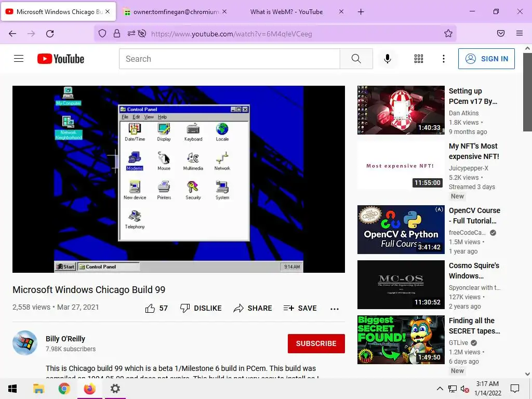Screen dimensions: 532x399
Task: Switch to What is WebM? - YouTube tab
Action: [x=286, y=11]
